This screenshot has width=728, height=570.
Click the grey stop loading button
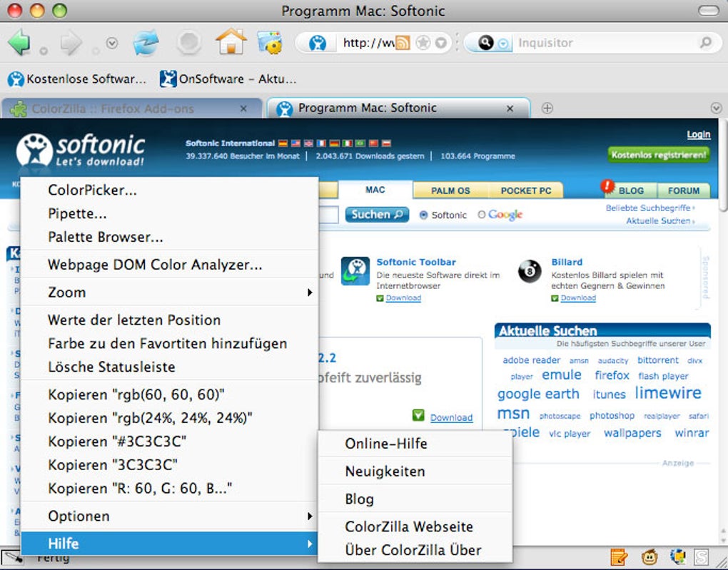[188, 43]
